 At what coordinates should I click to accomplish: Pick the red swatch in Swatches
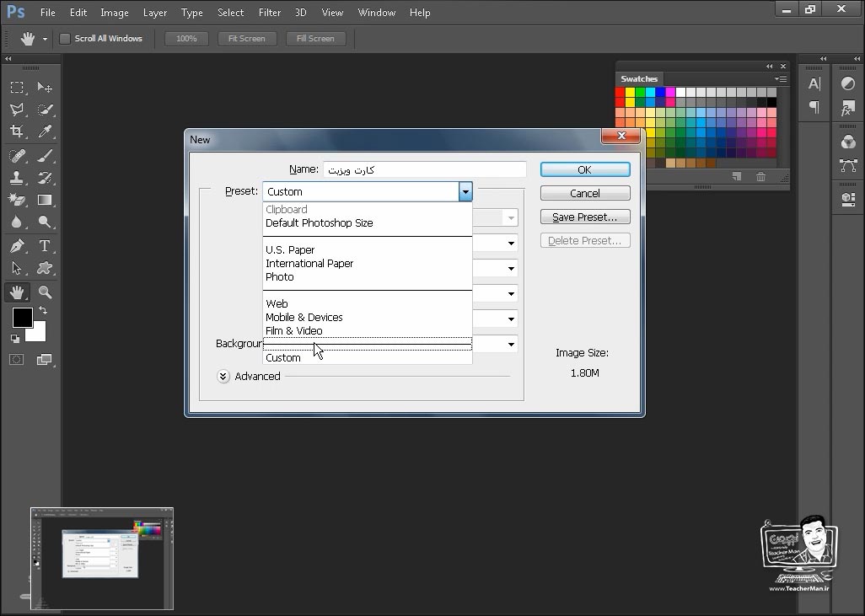[620, 92]
